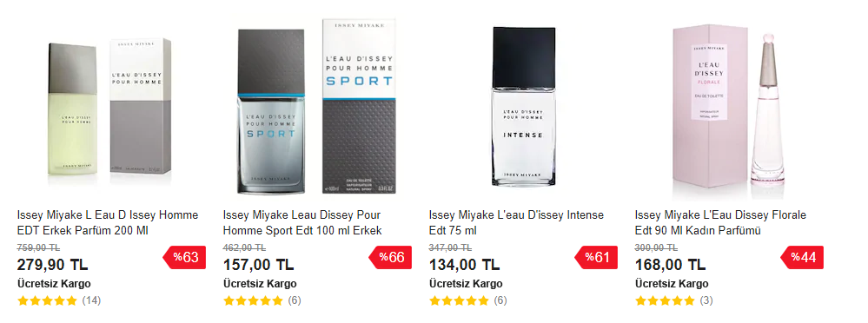
Task: Select star rating with 3 reviews
Action: coord(665,301)
